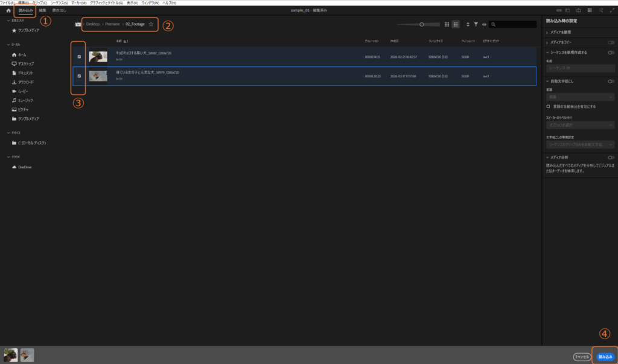Uncheck the first video clip's checkbox
Image resolution: width=618 pixels, height=364 pixels.
click(x=79, y=57)
